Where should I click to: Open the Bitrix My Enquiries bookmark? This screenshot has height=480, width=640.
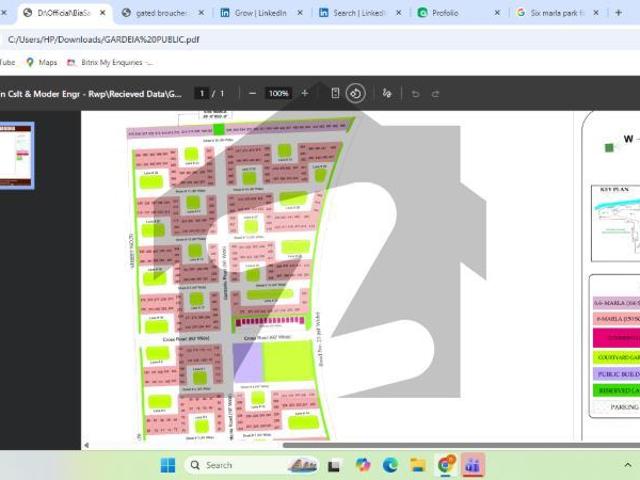[110, 62]
